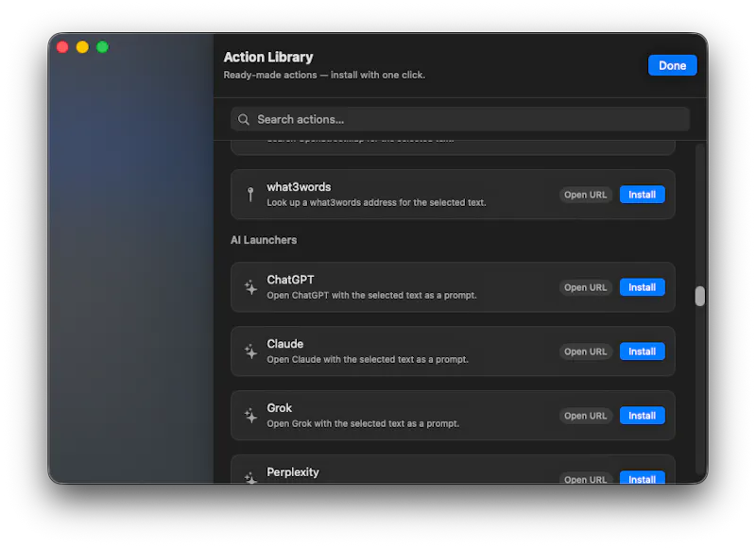Click the Grok sparkle icon

(250, 416)
